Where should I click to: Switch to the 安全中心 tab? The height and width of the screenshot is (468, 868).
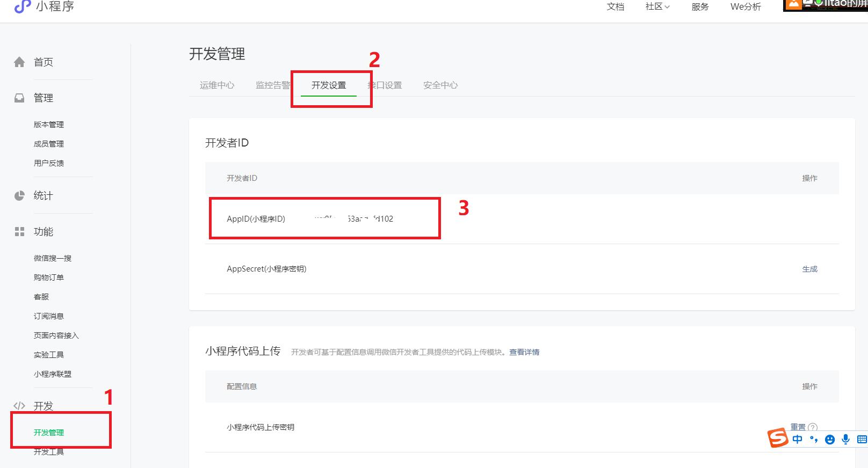click(x=440, y=85)
